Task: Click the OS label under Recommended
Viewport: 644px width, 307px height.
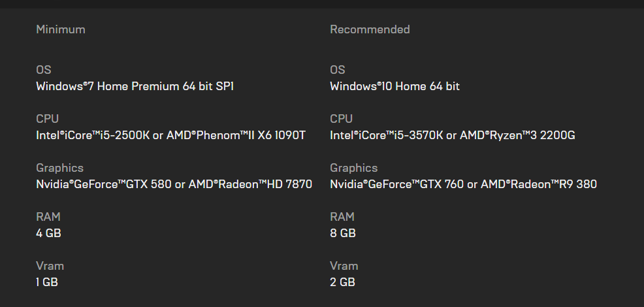Action: click(338, 70)
